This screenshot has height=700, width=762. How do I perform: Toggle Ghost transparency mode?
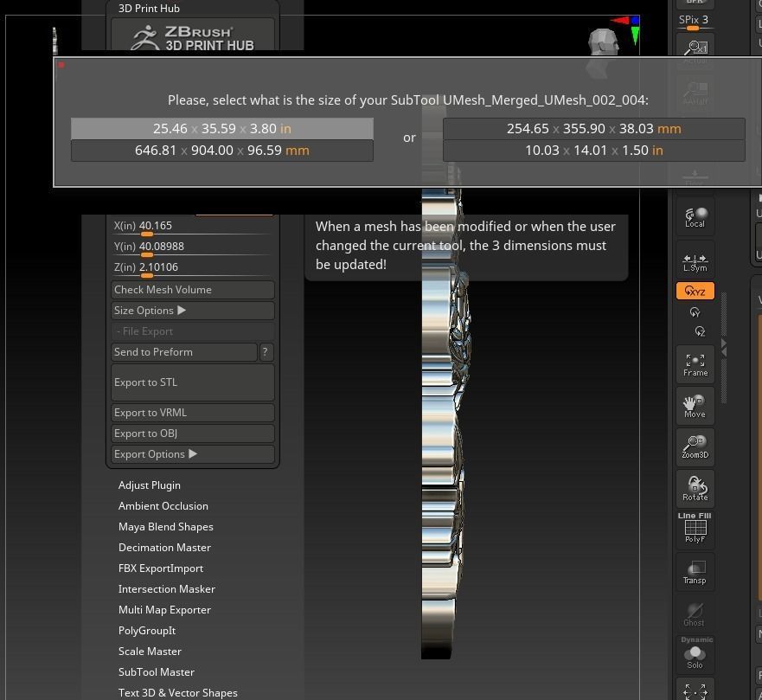click(695, 613)
